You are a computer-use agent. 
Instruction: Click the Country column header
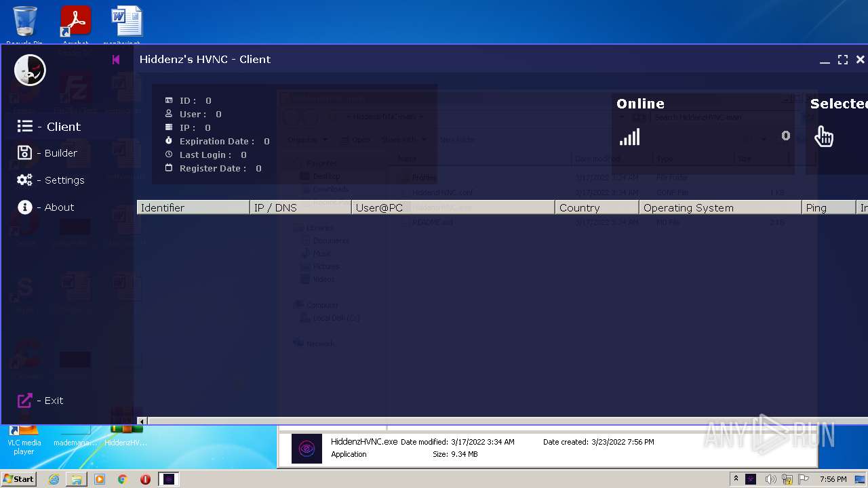(x=597, y=207)
